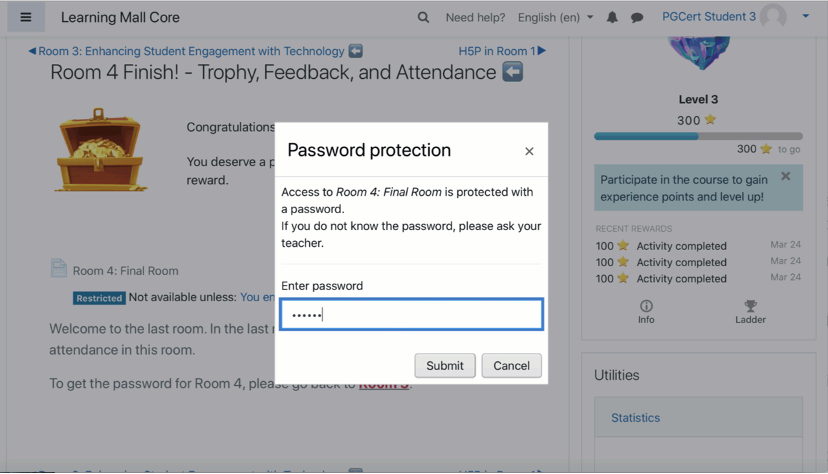The height and width of the screenshot is (474, 828).
Task: Cancel the password prompt
Action: click(511, 365)
